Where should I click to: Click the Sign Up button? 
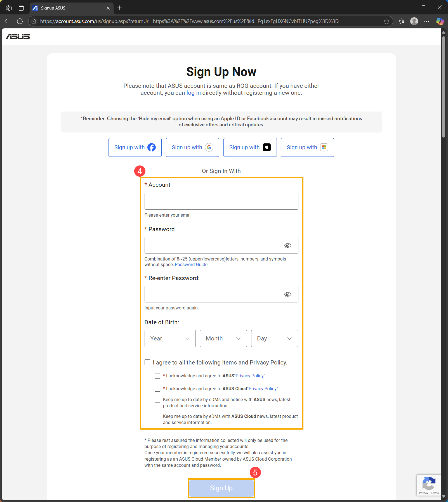[221, 488]
